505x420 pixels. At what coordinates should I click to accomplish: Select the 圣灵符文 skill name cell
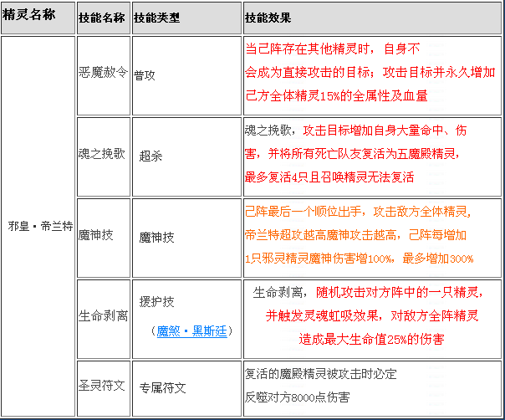coord(104,389)
